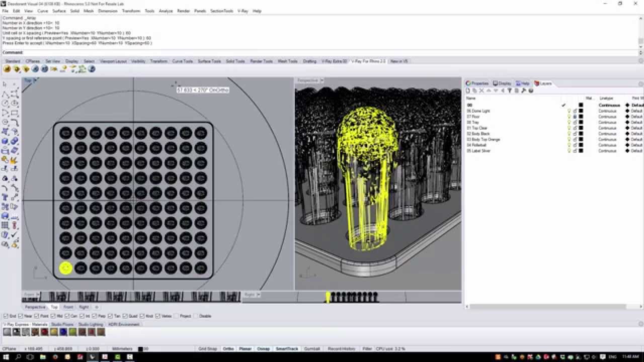
Task: Toggle Ortho in status bar
Action: coord(228,348)
